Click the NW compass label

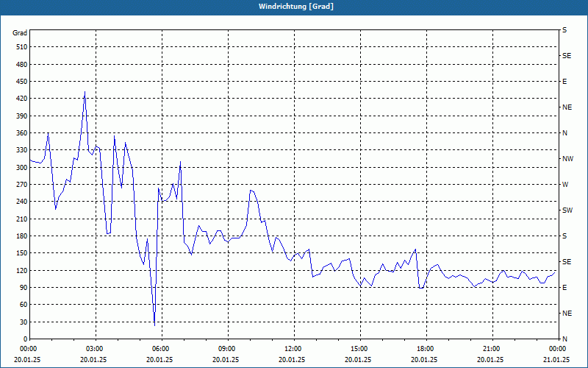coord(567,159)
